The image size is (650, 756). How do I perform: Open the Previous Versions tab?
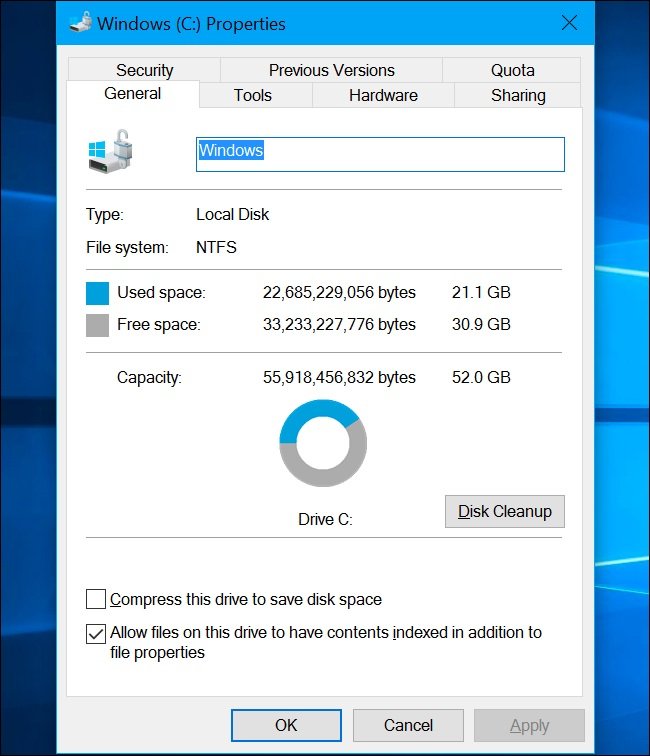331,70
